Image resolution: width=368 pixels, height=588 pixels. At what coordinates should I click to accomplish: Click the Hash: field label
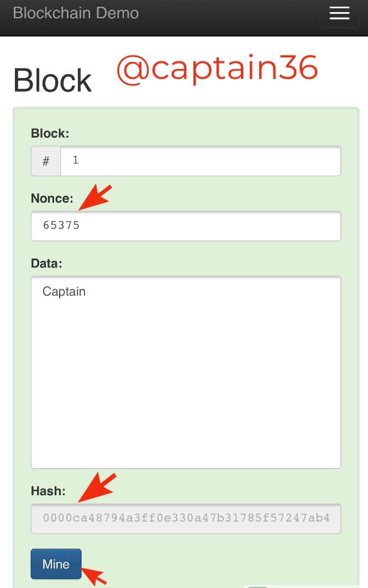pos(48,491)
